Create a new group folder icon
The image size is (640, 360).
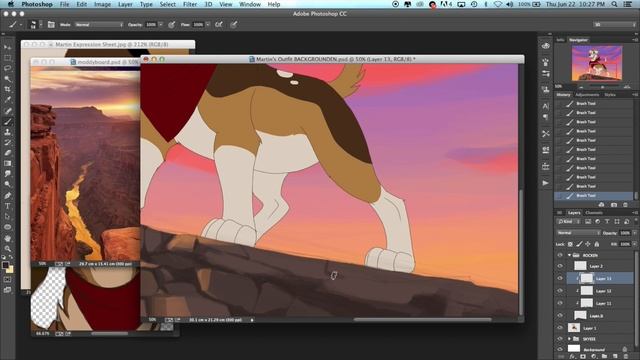(x=604, y=356)
